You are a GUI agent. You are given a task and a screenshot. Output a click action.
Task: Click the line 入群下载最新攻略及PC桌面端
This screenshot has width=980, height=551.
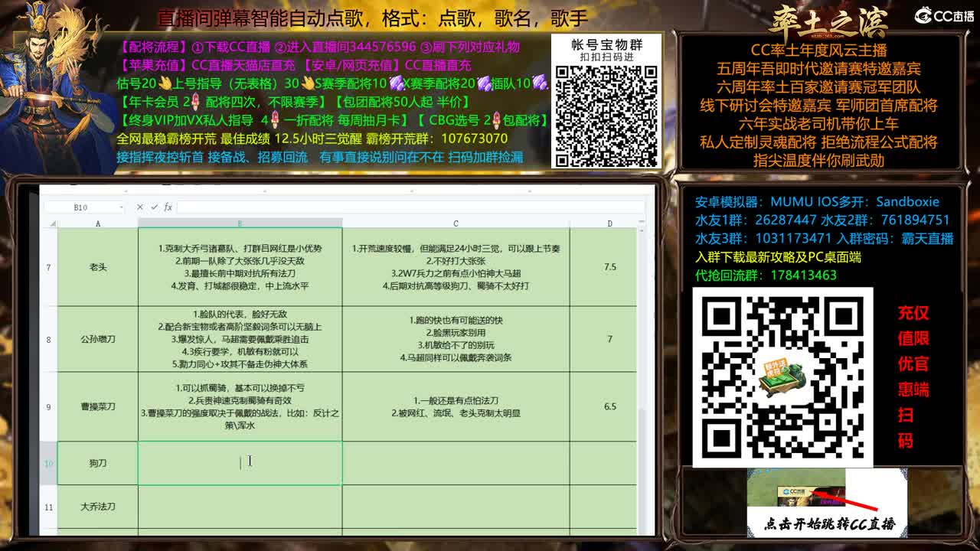[778, 256]
